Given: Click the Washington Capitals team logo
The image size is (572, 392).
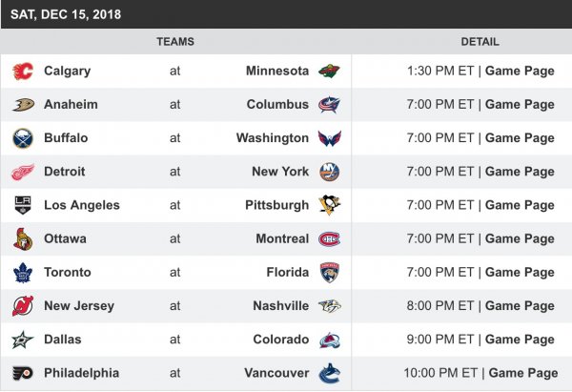Looking at the screenshot, I should click(329, 138).
